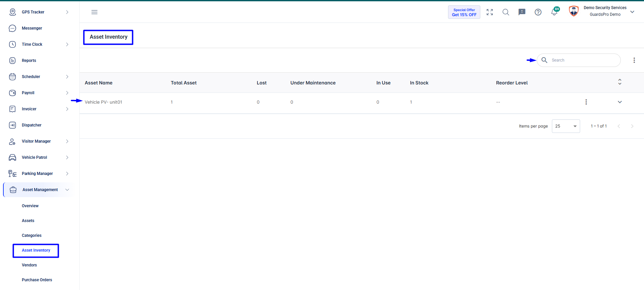Open the Demo Security Services account dropdown
This screenshot has height=290, width=644.
[632, 12]
